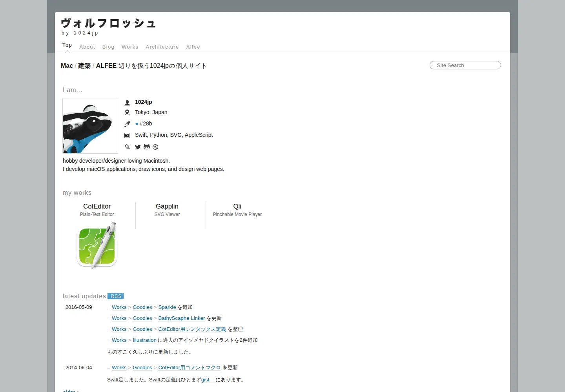Open the Illustration link
This screenshot has width=565, height=392.
pyautogui.click(x=144, y=340)
